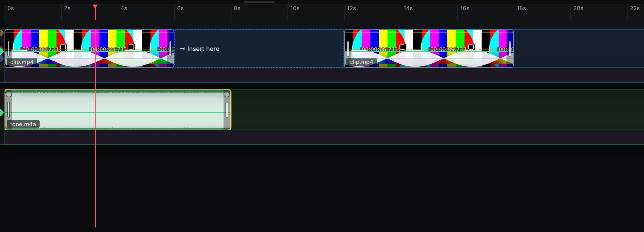Screen dimensions: 644x232
Task: Click the green keyframe icon beside the video track
Action: coord(2,51)
